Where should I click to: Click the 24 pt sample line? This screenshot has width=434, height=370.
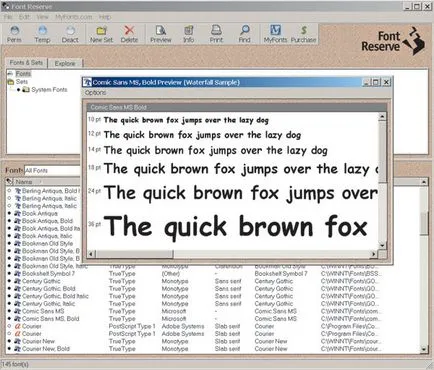240,193
